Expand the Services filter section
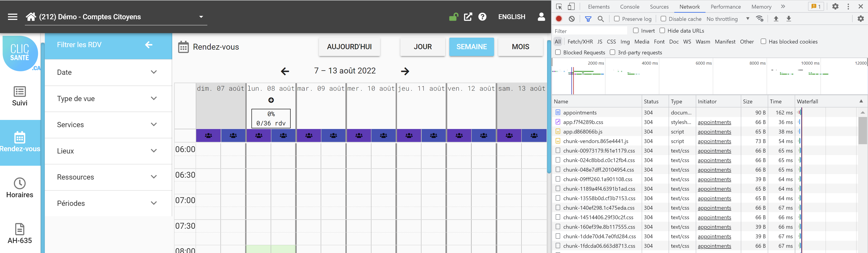This screenshot has height=253, width=868. (x=108, y=125)
